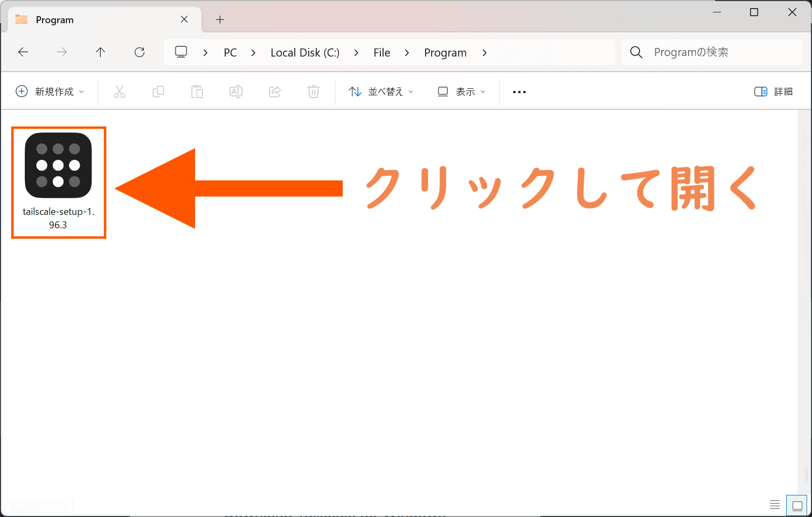
Task: Add a new tab with plus button
Action: (x=220, y=20)
